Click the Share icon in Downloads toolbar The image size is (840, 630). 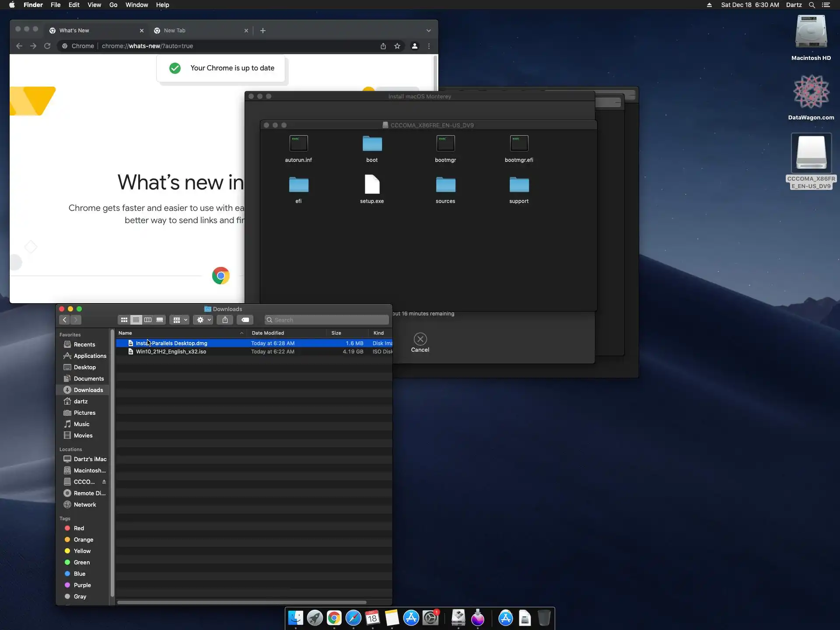225,320
